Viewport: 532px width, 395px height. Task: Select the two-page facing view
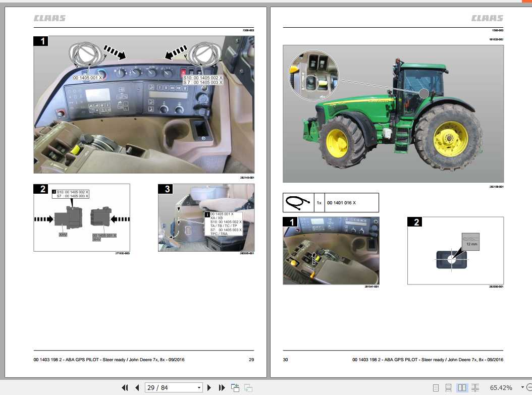(462, 387)
